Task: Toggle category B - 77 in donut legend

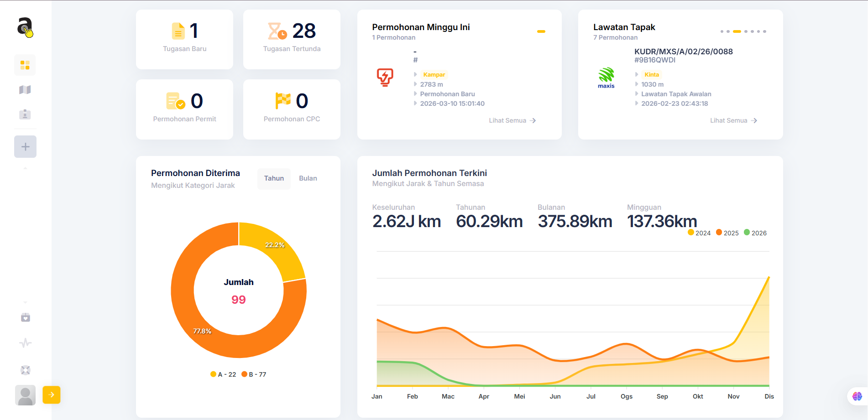Action: (254, 374)
